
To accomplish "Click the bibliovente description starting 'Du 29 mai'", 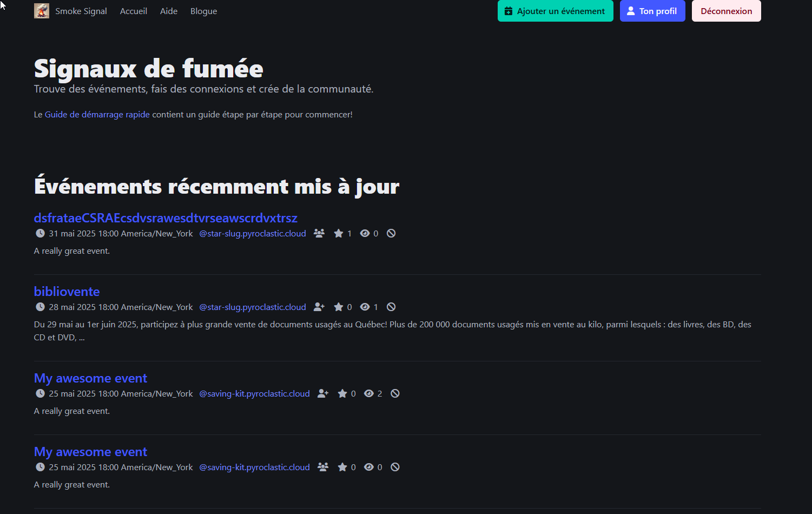I will pos(393,331).
